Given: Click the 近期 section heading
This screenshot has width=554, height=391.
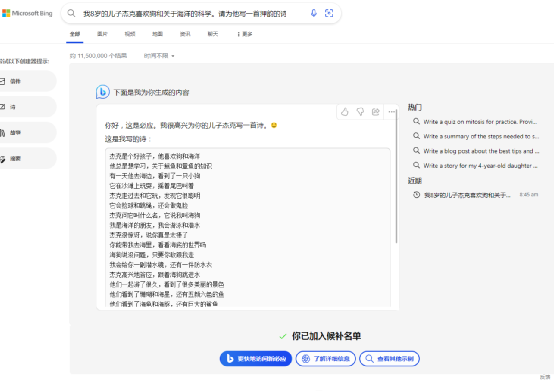Looking at the screenshot, I should (415, 180).
